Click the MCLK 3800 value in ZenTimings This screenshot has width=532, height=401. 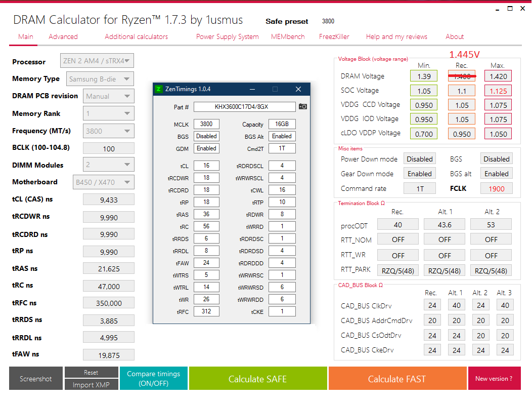[206, 124]
